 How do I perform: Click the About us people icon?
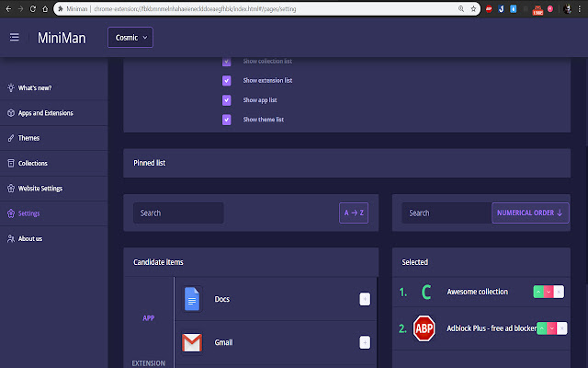pos(11,238)
